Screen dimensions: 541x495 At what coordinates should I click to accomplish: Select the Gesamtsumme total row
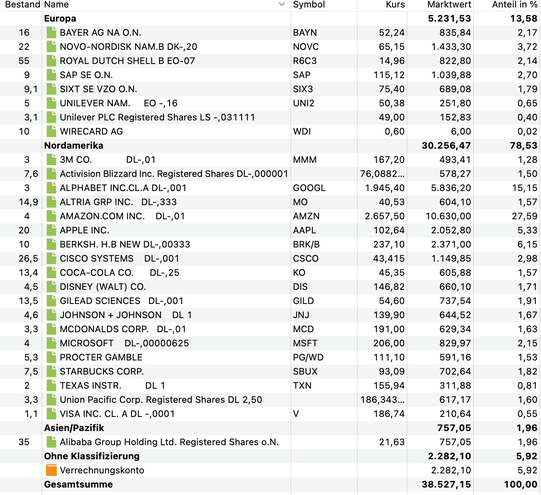click(270, 485)
